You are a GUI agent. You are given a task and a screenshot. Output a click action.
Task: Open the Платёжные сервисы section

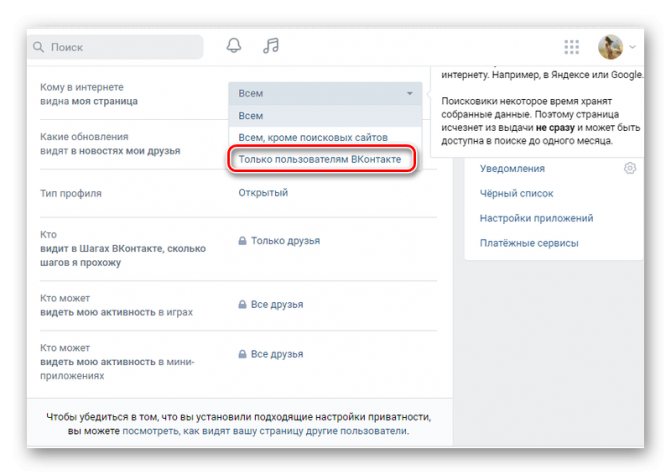click(529, 243)
